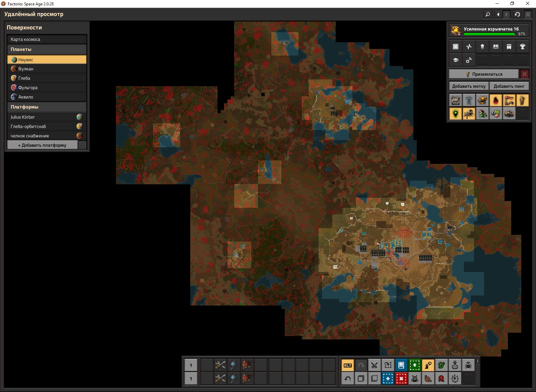Close remote view with top-right X

[x=528, y=14]
